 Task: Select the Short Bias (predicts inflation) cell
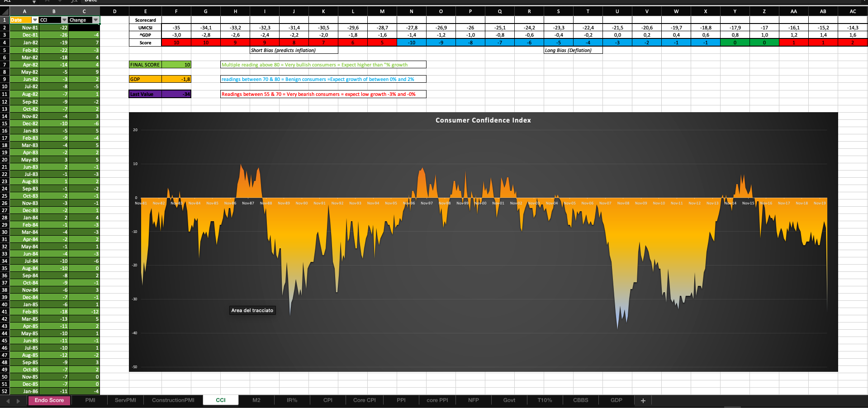coord(294,50)
